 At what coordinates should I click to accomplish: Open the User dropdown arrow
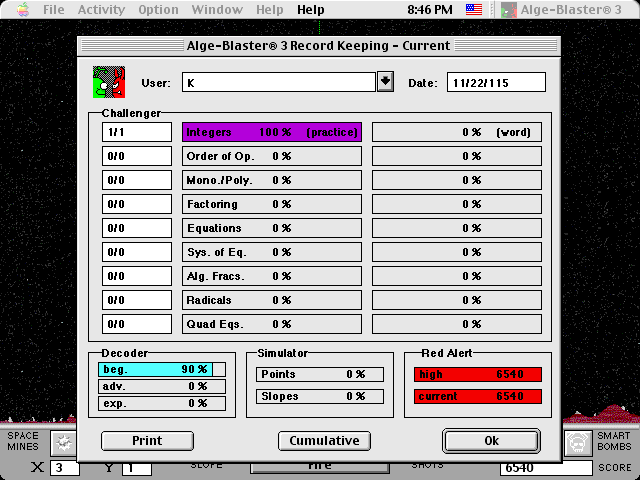pos(385,82)
